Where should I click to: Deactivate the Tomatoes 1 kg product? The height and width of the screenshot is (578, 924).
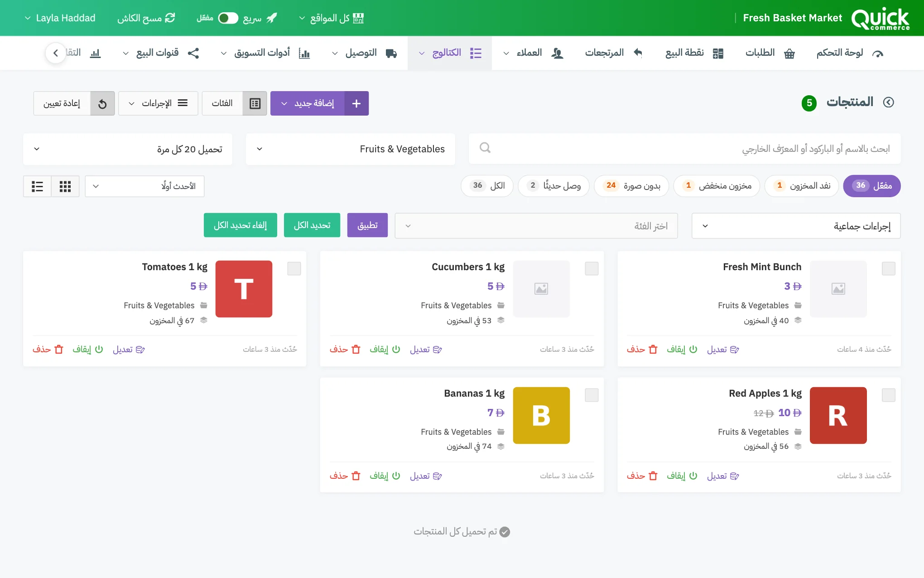[87, 349]
